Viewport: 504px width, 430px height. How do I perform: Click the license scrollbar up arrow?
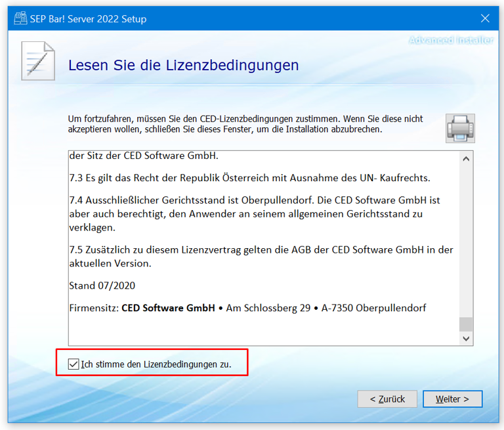point(466,159)
